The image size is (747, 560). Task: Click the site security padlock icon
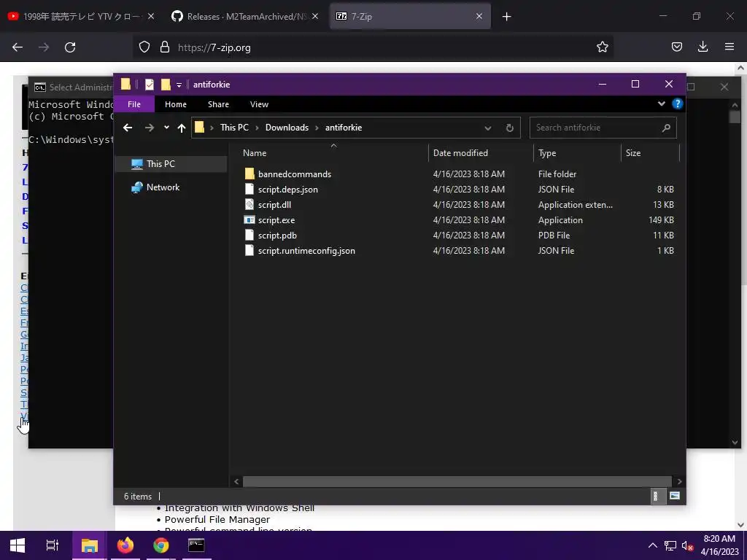pos(165,47)
